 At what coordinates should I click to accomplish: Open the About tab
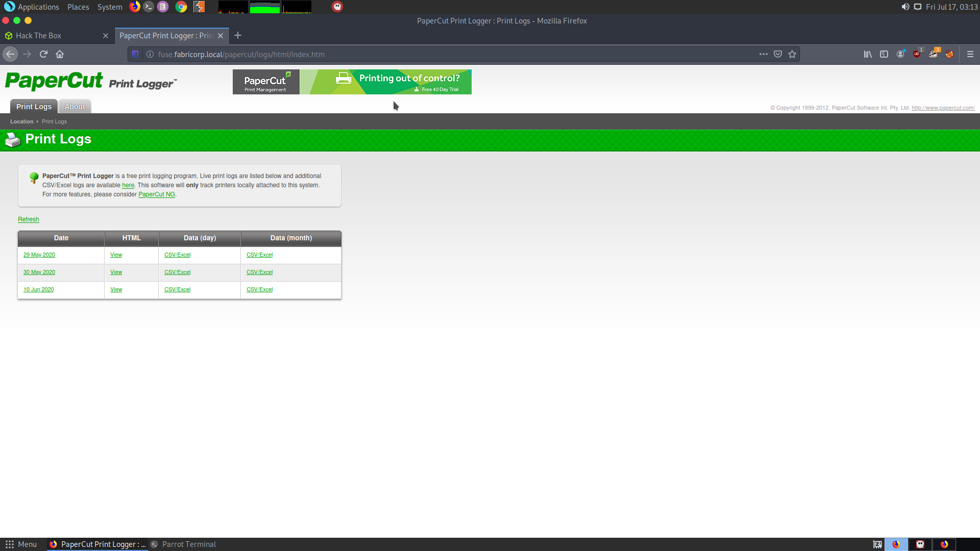coord(75,107)
